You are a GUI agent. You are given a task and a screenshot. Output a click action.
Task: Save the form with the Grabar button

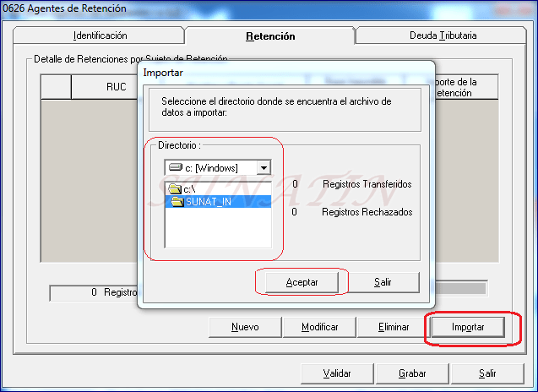pyautogui.click(x=412, y=373)
